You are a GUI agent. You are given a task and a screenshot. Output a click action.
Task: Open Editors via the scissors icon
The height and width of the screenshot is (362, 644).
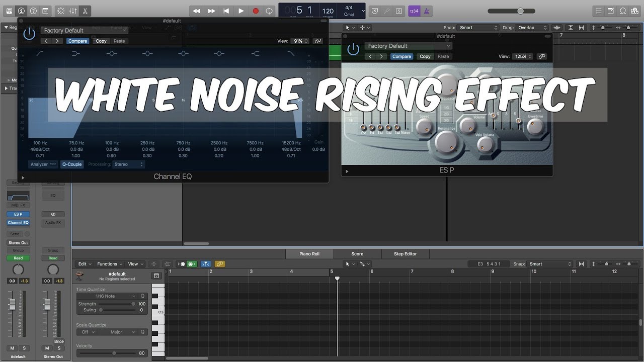click(85, 11)
